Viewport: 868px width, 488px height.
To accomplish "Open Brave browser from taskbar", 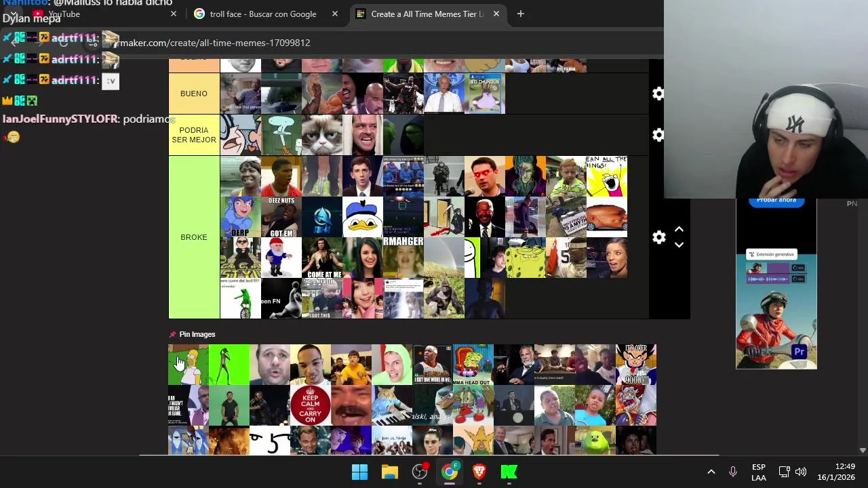I will [479, 472].
